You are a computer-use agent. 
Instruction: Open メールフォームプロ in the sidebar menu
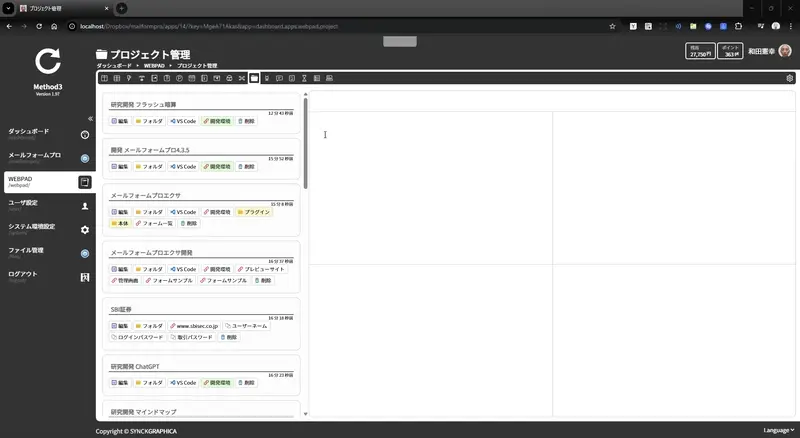[35, 155]
